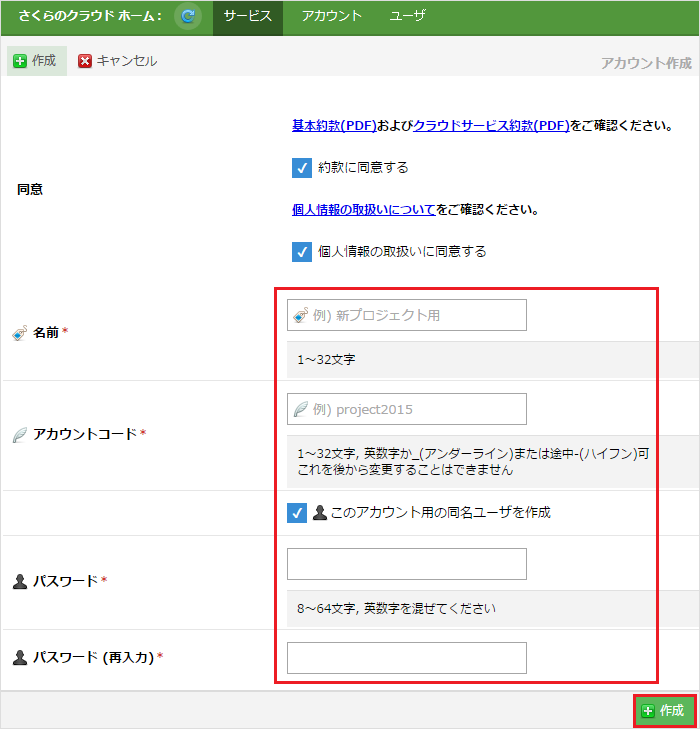
Task: Click the tag icon beside 名前 label
Action: pos(20,332)
